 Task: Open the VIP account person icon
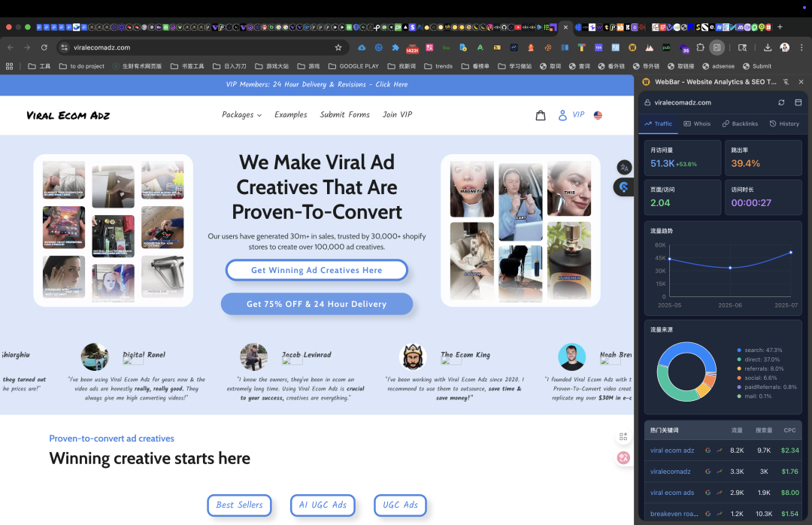point(562,115)
